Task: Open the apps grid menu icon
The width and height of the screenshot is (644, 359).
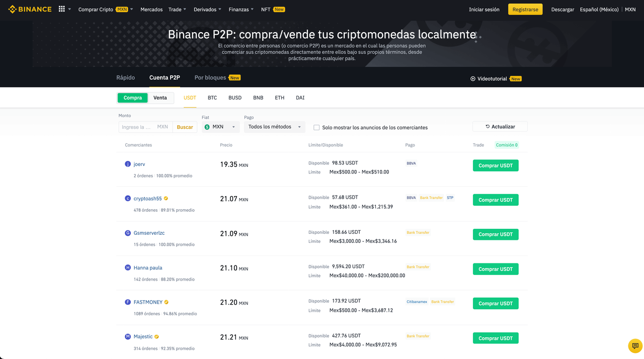Action: pyautogui.click(x=62, y=9)
